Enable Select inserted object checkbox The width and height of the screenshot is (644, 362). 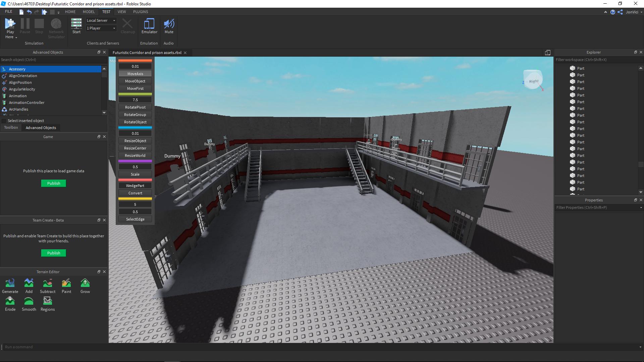[x=4, y=121]
